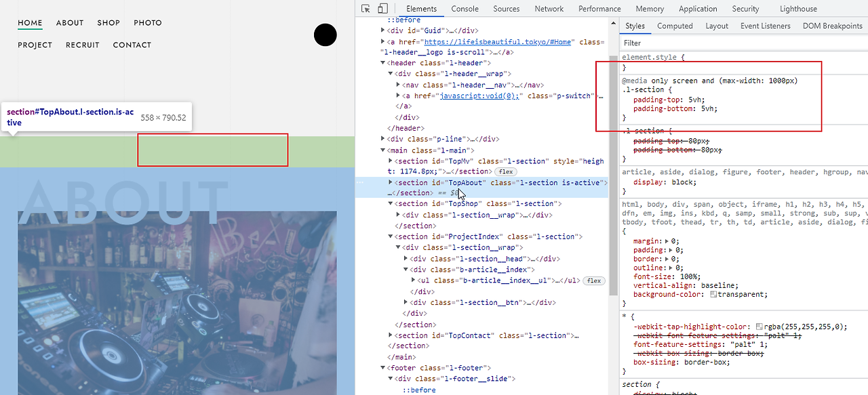
Task: Click ABOUT in the site navigation
Action: (70, 22)
